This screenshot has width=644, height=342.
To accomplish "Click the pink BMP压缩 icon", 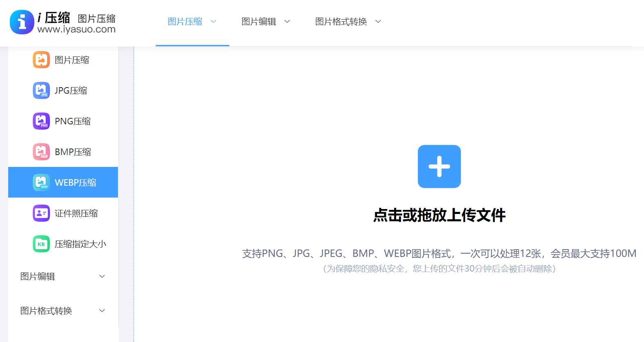I will pos(41,152).
